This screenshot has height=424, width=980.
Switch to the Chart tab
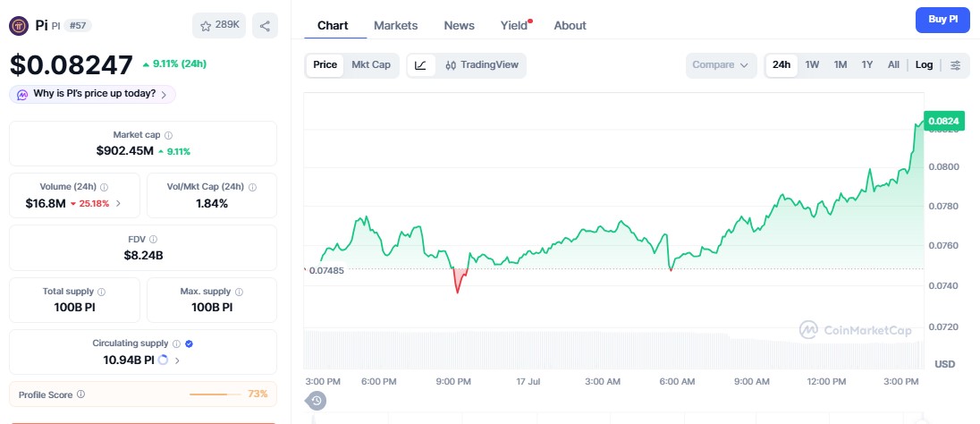tap(334, 26)
